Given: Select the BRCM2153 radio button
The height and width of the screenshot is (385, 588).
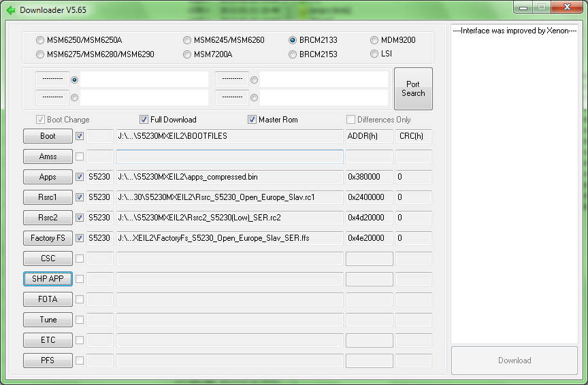Looking at the screenshot, I should (x=293, y=54).
